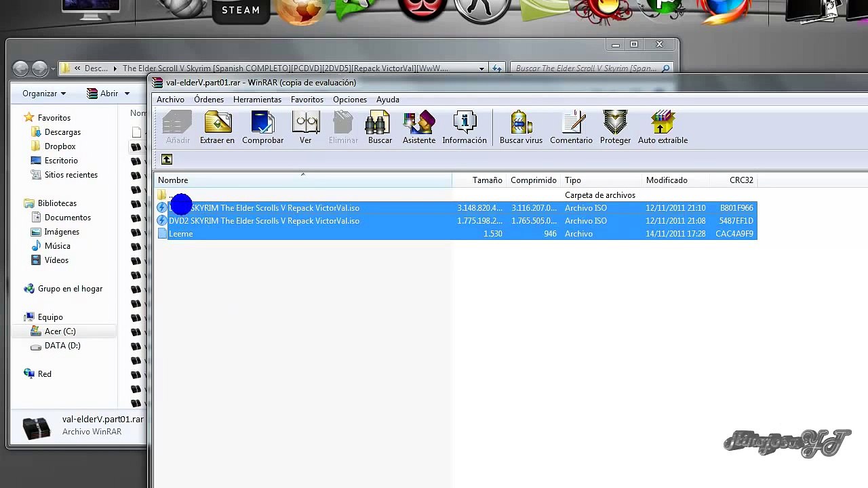Click the Explorer forward navigation arrow

click(40, 68)
